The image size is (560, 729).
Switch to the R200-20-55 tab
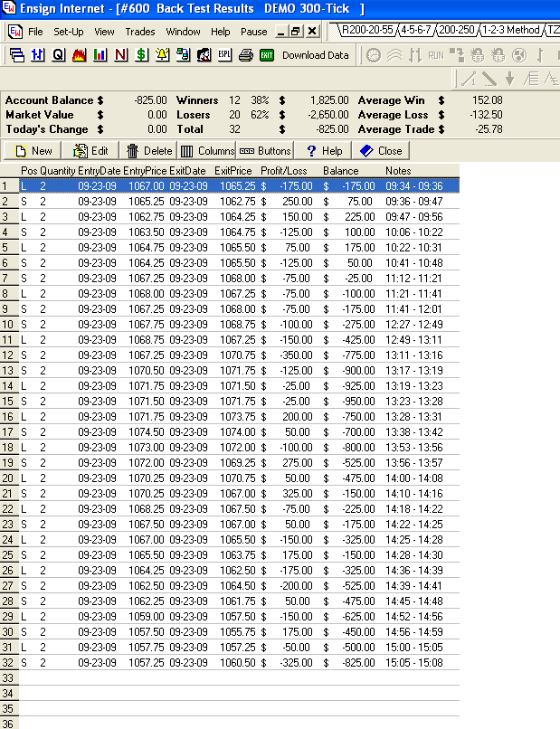tap(367, 30)
